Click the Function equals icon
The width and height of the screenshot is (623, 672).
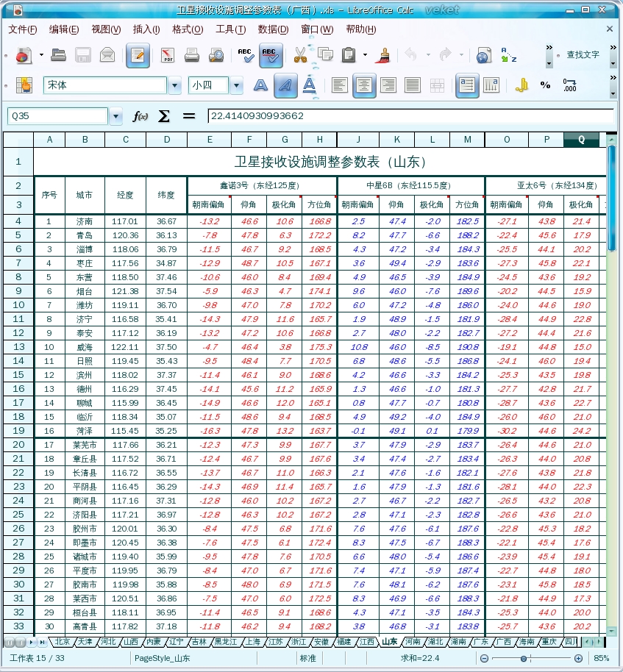(x=188, y=115)
